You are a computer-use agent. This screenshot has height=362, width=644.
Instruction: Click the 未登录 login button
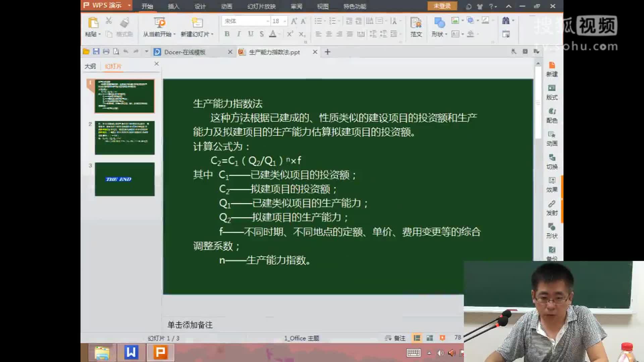tap(442, 6)
